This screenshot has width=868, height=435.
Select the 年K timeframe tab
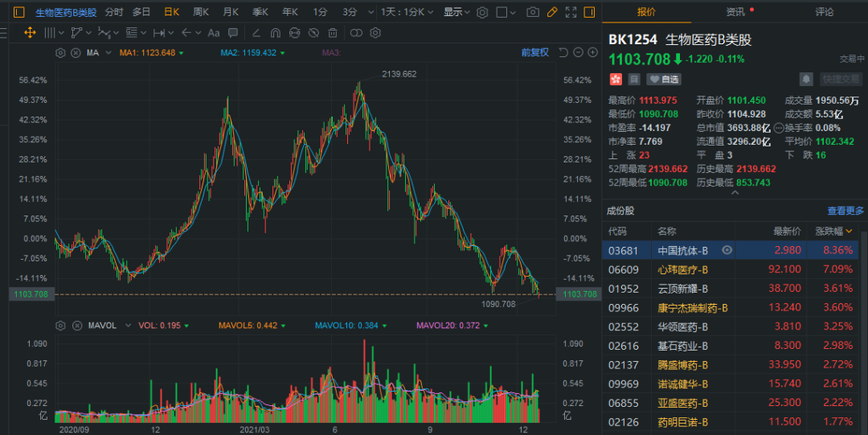[290, 12]
